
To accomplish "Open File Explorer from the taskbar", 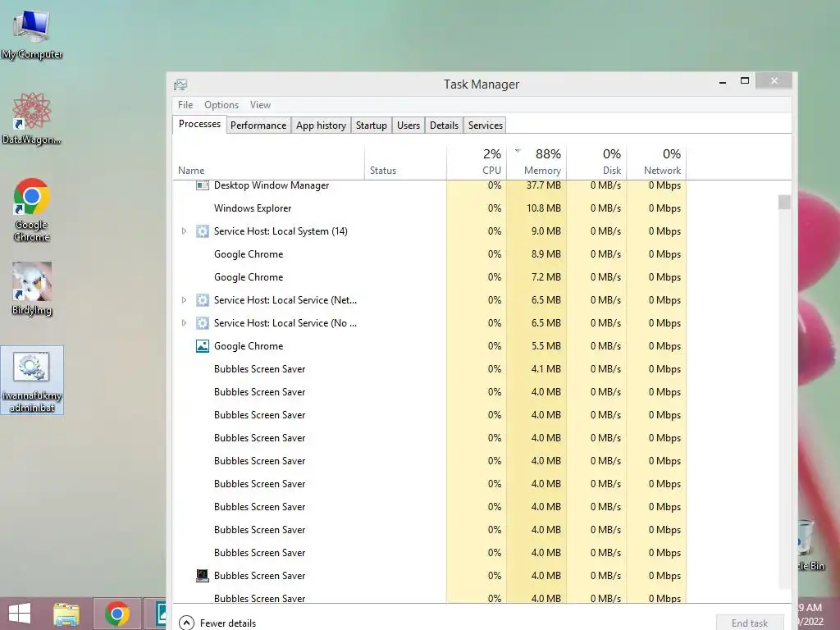I will click(x=66, y=614).
